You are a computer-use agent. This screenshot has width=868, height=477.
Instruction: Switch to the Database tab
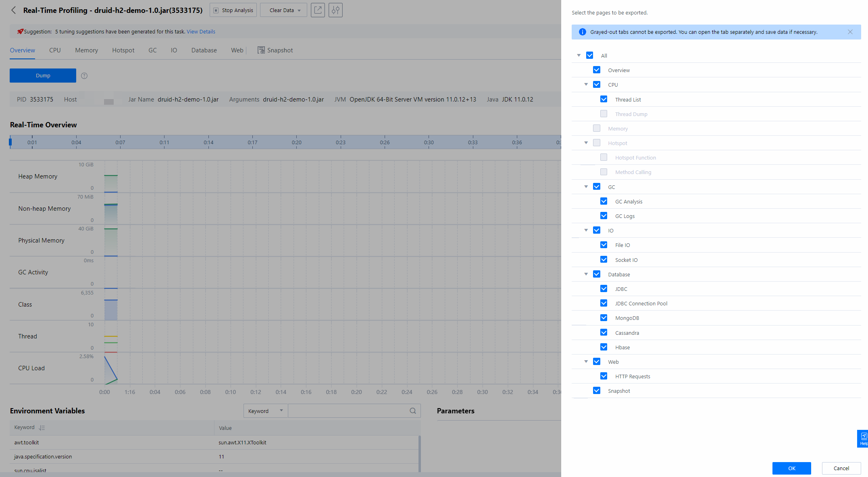(204, 50)
